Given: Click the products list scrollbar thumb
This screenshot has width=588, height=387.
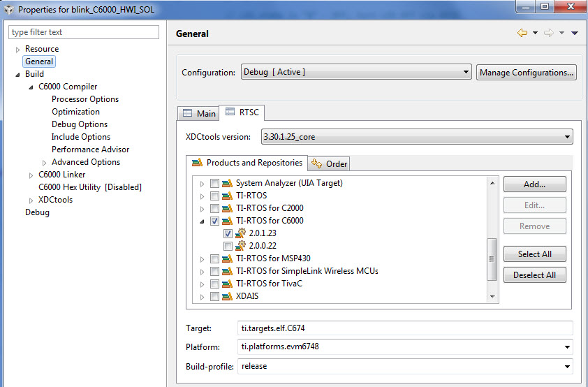Looking at the screenshot, I should coord(492,259).
